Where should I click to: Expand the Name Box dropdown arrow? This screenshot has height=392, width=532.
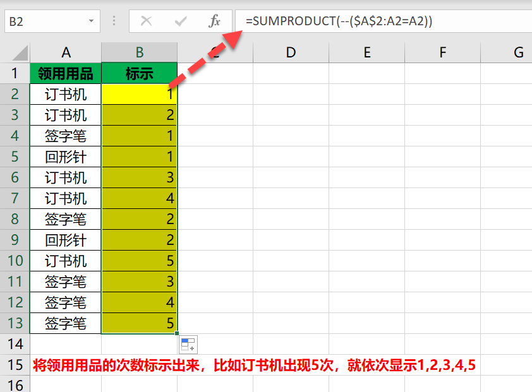91,21
